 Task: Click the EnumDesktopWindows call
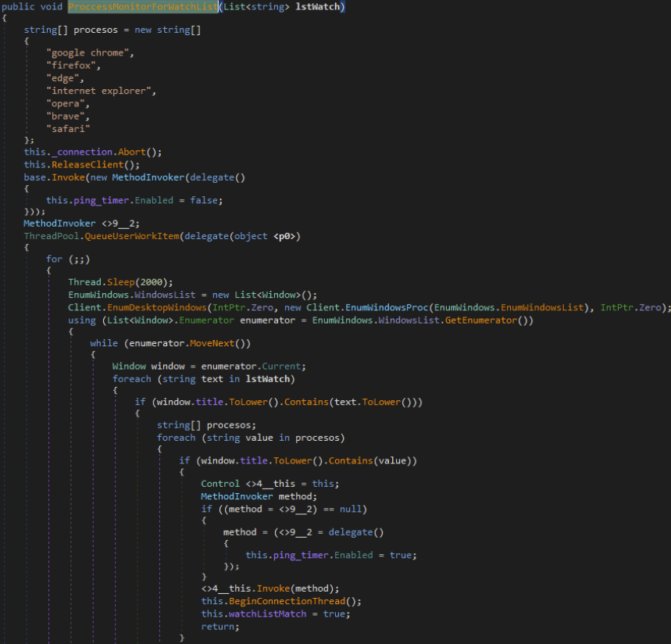pos(157,308)
